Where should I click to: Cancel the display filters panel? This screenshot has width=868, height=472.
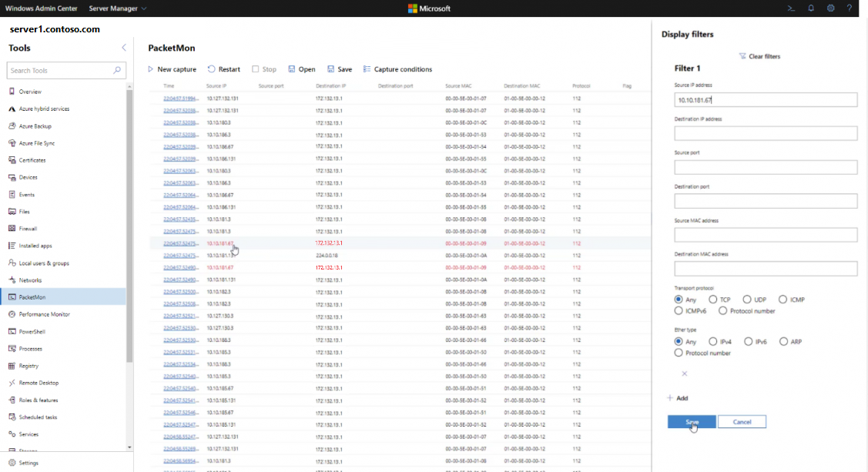pyautogui.click(x=742, y=422)
